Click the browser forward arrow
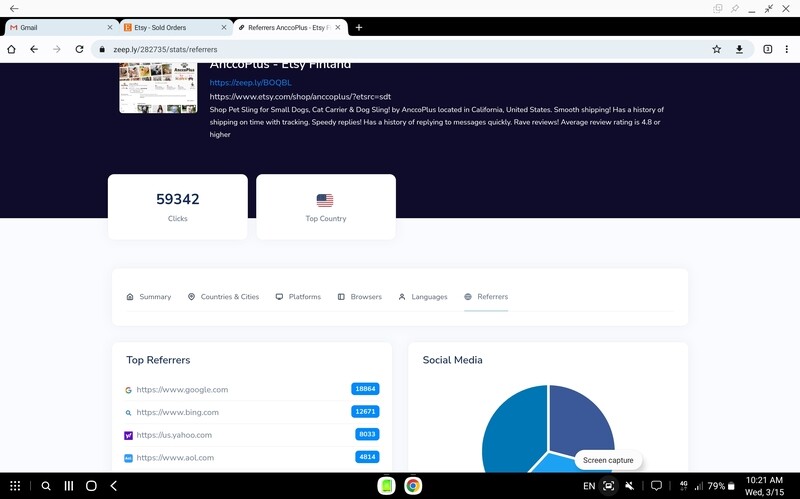The image size is (800, 499). [57, 49]
